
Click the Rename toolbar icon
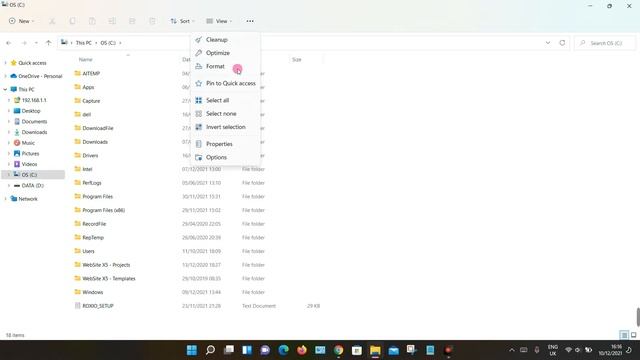click(112, 21)
